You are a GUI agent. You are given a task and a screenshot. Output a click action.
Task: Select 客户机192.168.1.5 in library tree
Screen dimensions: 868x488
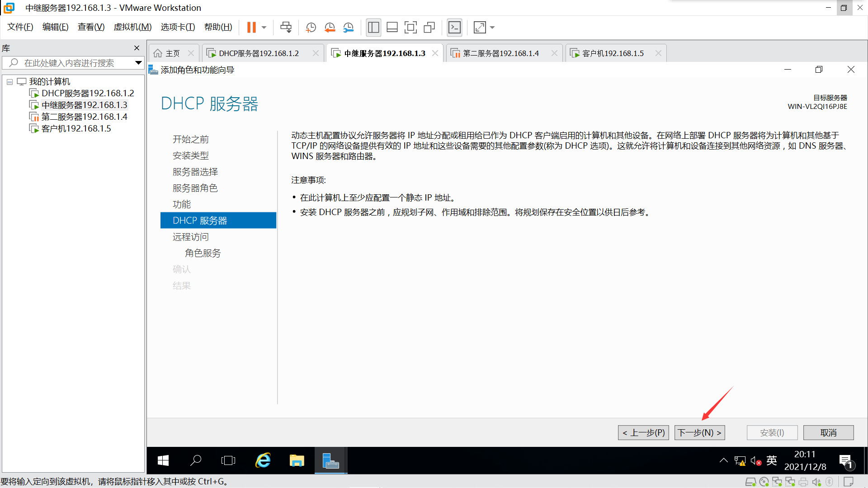tap(76, 128)
